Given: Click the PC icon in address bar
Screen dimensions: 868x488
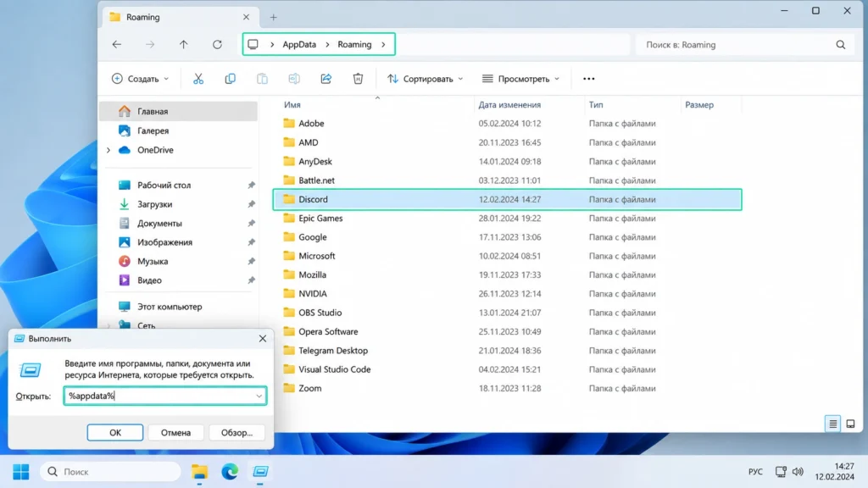Looking at the screenshot, I should click(x=253, y=44).
